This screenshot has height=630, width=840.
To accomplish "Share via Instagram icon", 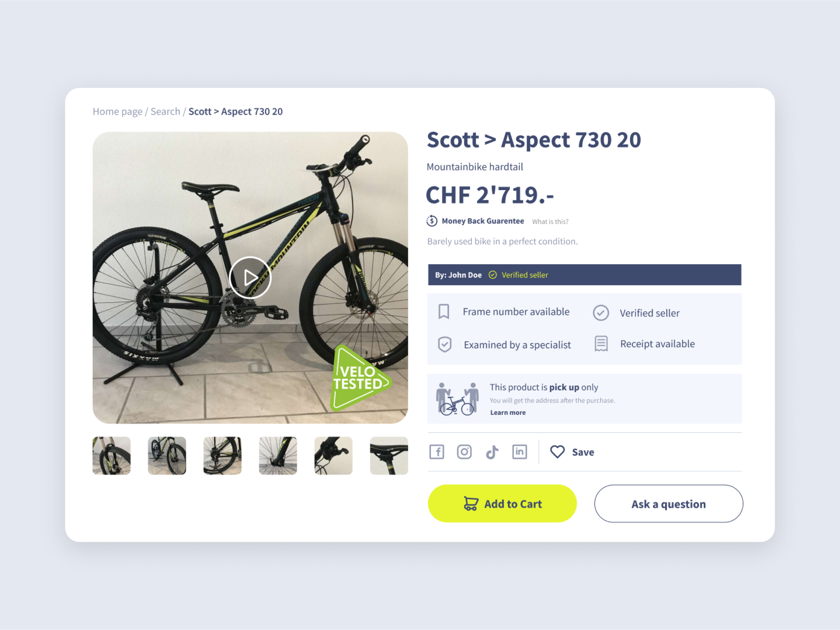I will tap(464, 452).
